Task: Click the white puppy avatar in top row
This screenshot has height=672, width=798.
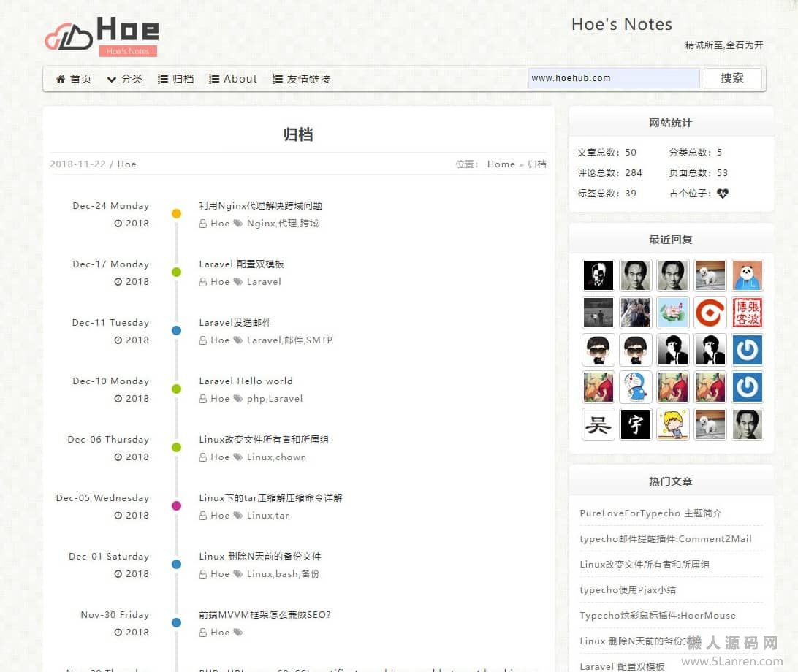Action: 710,275
